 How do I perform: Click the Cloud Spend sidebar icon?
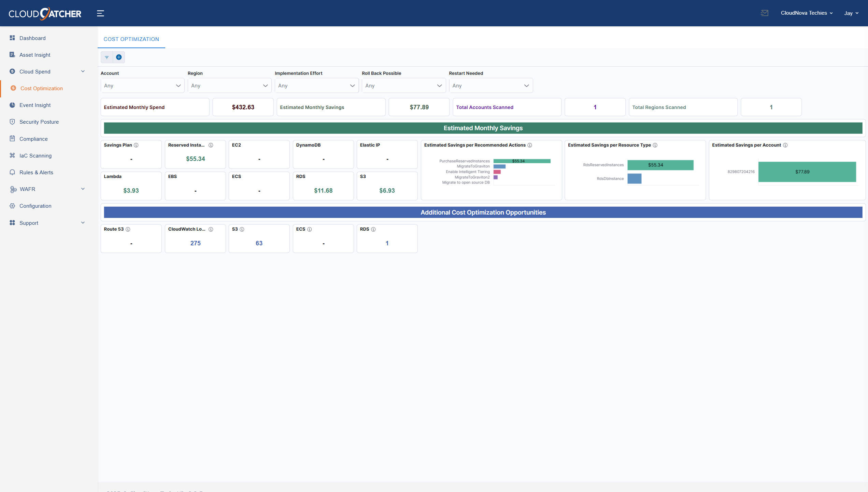[x=12, y=71]
